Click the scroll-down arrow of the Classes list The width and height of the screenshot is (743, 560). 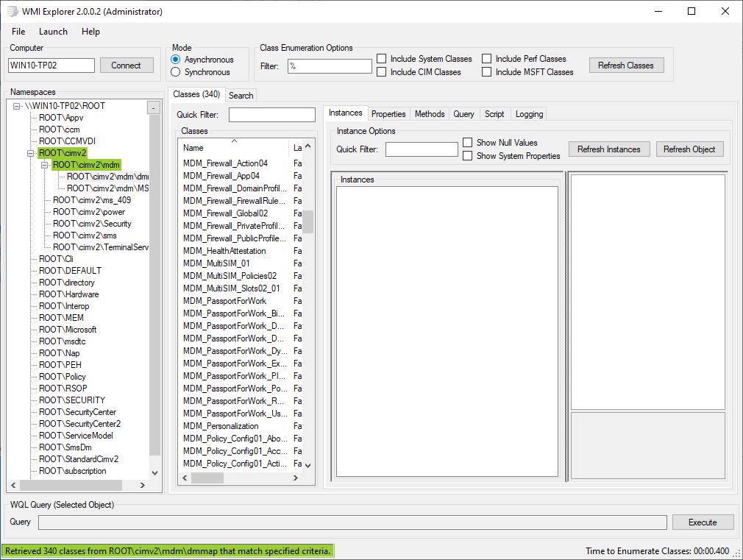point(307,465)
